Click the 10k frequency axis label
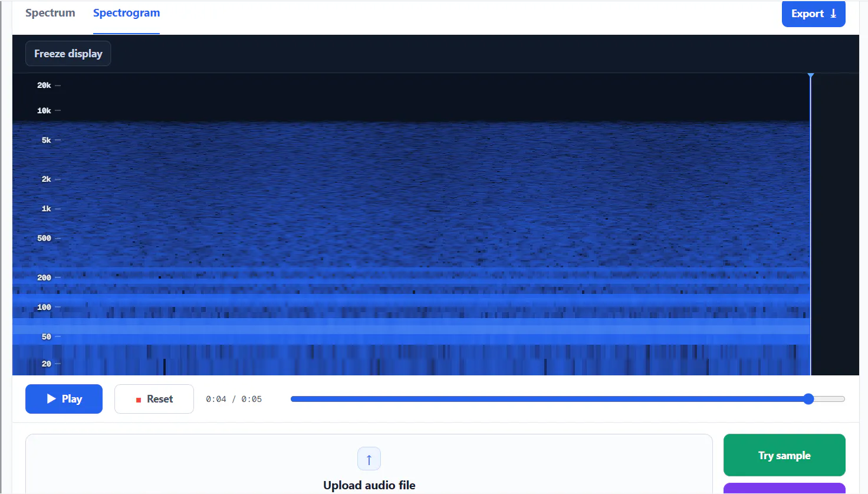 [44, 111]
